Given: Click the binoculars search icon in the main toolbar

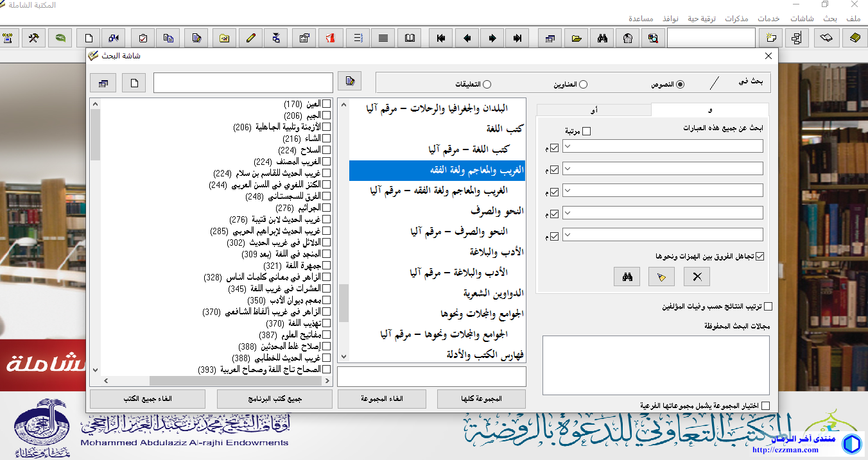Looking at the screenshot, I should point(602,38).
